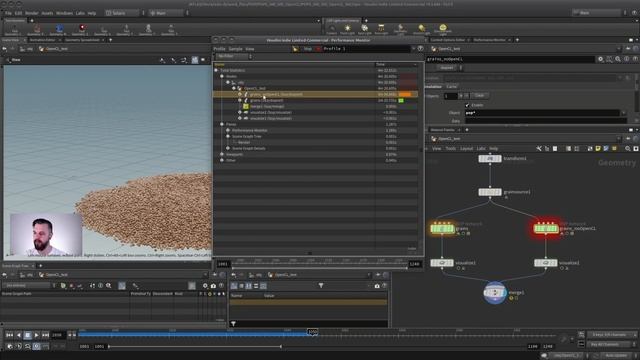Select the merge1 row in Performance Monitor
Viewport: 640px width, 360px height.
[315, 106]
